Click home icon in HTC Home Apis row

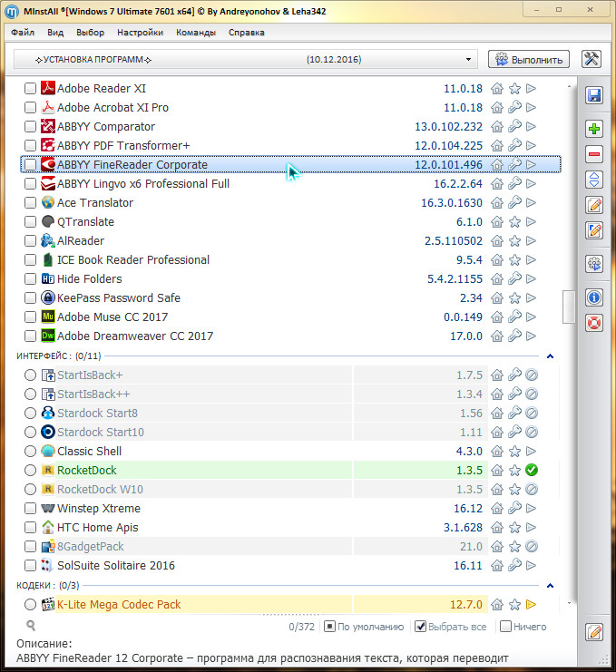coord(497,528)
